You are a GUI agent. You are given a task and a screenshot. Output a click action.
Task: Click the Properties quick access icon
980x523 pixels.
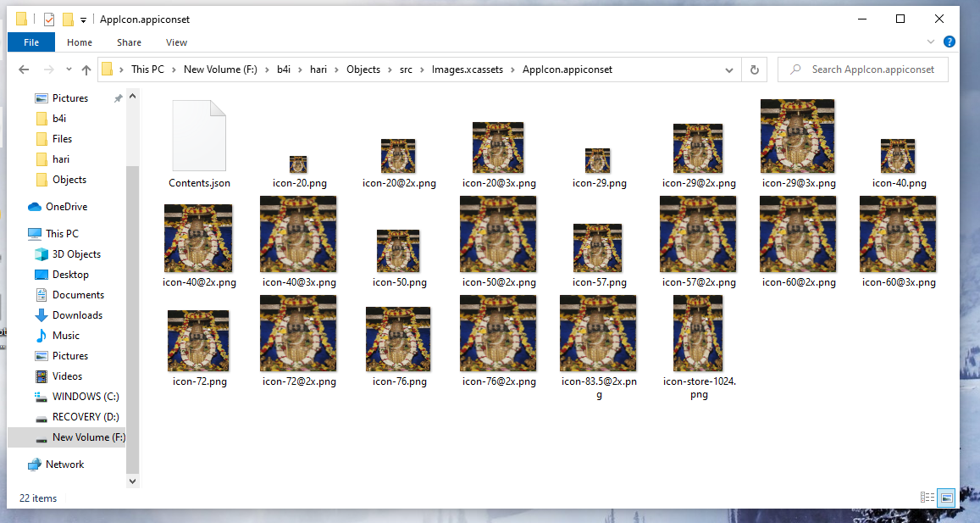[49, 19]
